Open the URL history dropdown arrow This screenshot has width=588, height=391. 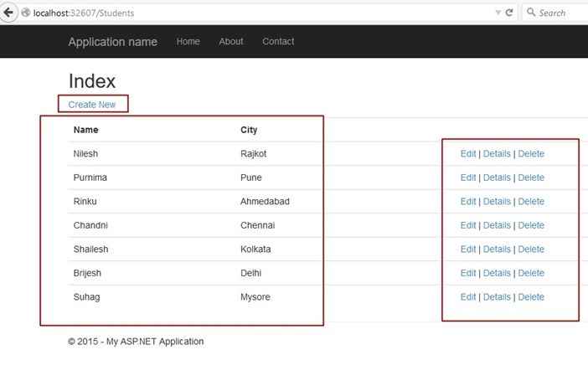tap(498, 13)
